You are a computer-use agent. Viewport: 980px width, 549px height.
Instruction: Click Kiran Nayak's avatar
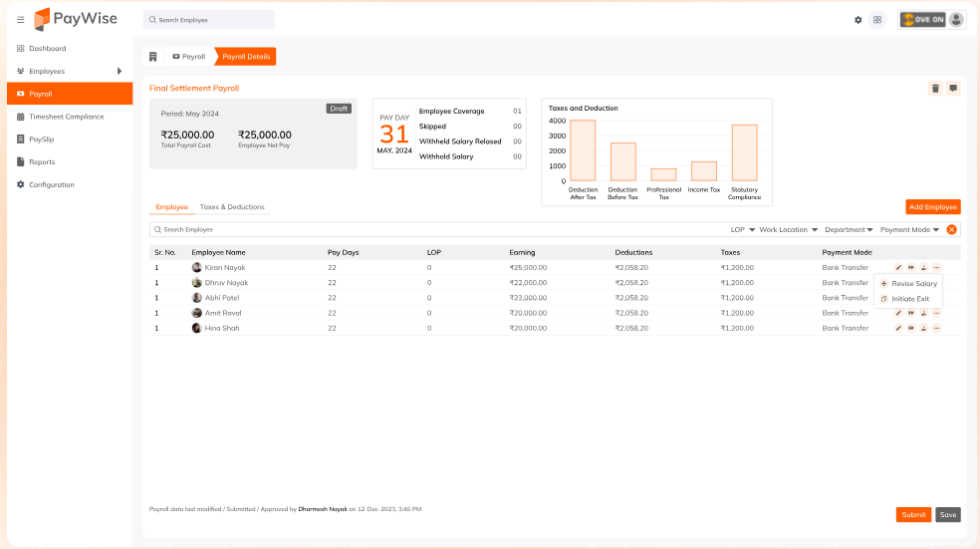(197, 268)
